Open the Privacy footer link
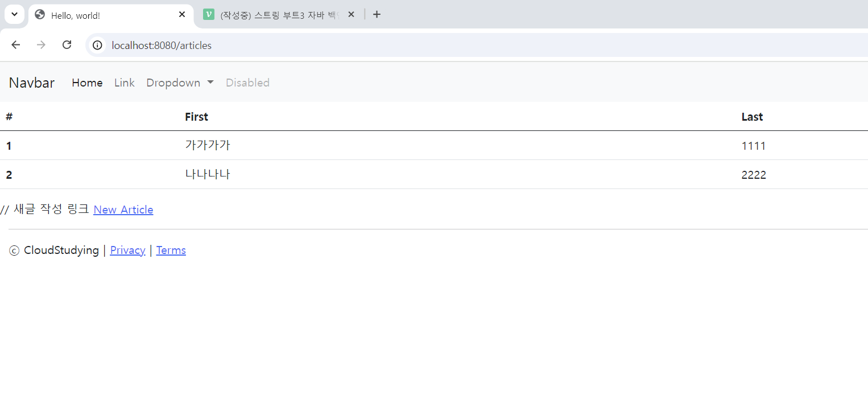 (127, 250)
